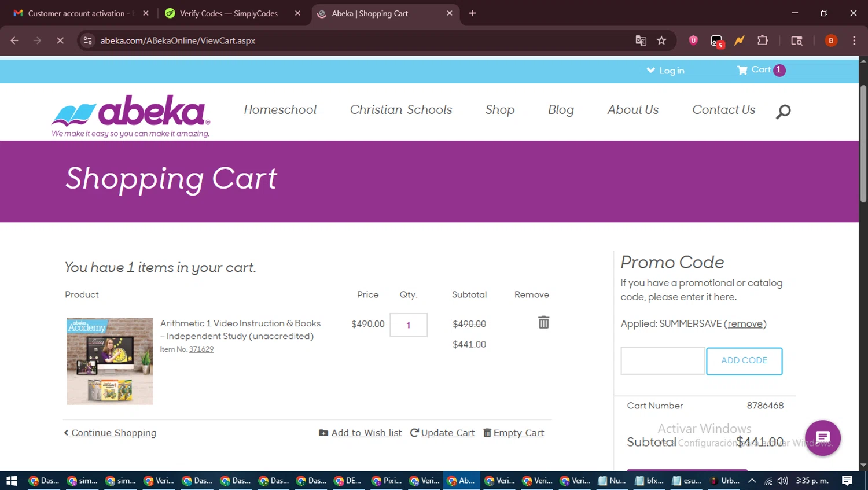
Task: Close the Abeka Shopping Cart tab
Action: coord(450,13)
